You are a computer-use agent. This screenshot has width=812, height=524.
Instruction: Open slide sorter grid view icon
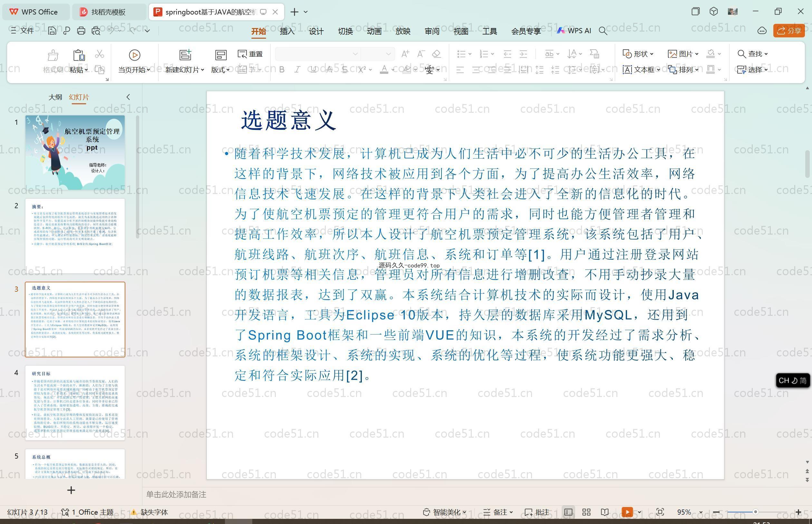pos(586,512)
